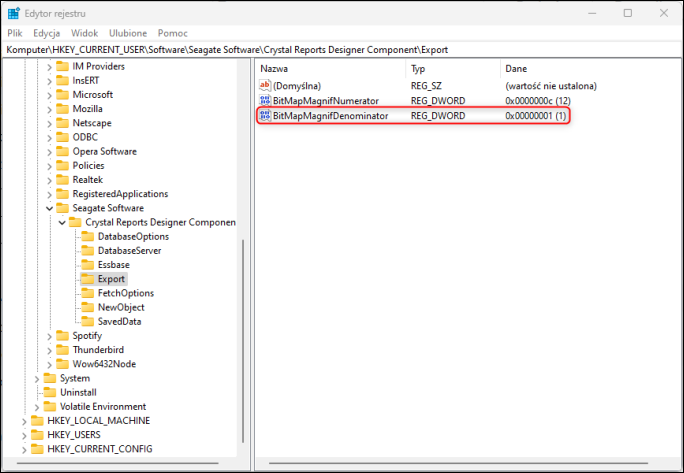
Task: Click the Policies folder icon
Action: pyautogui.click(x=62, y=165)
